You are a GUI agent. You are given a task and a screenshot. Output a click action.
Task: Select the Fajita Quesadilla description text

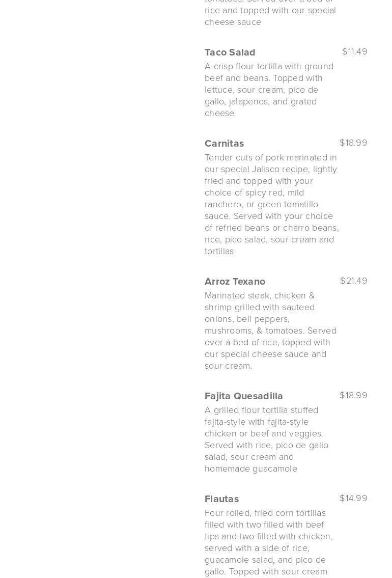click(x=266, y=439)
